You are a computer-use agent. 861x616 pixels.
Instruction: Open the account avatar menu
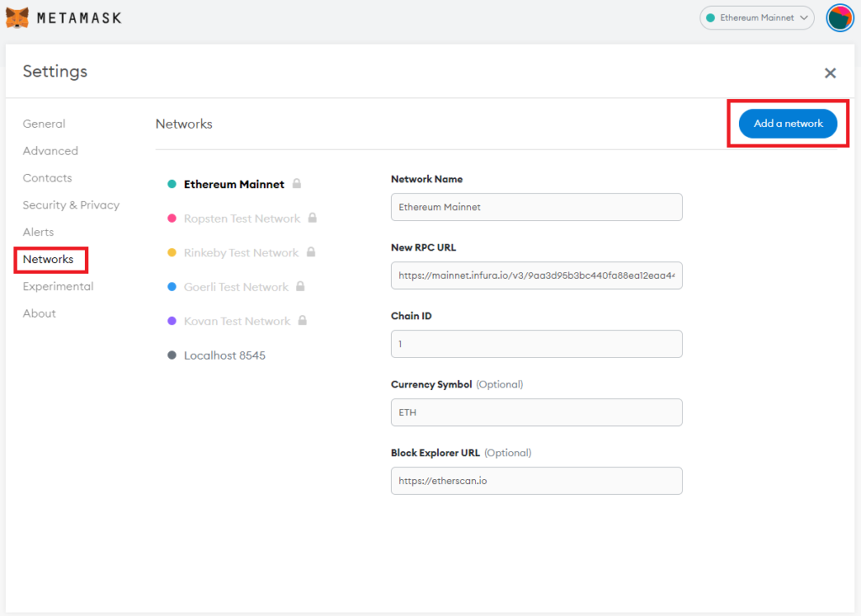pos(840,18)
